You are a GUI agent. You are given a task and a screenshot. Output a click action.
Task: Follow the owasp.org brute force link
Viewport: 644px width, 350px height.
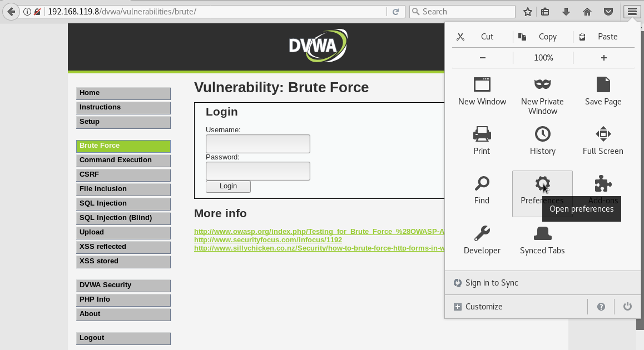point(319,232)
